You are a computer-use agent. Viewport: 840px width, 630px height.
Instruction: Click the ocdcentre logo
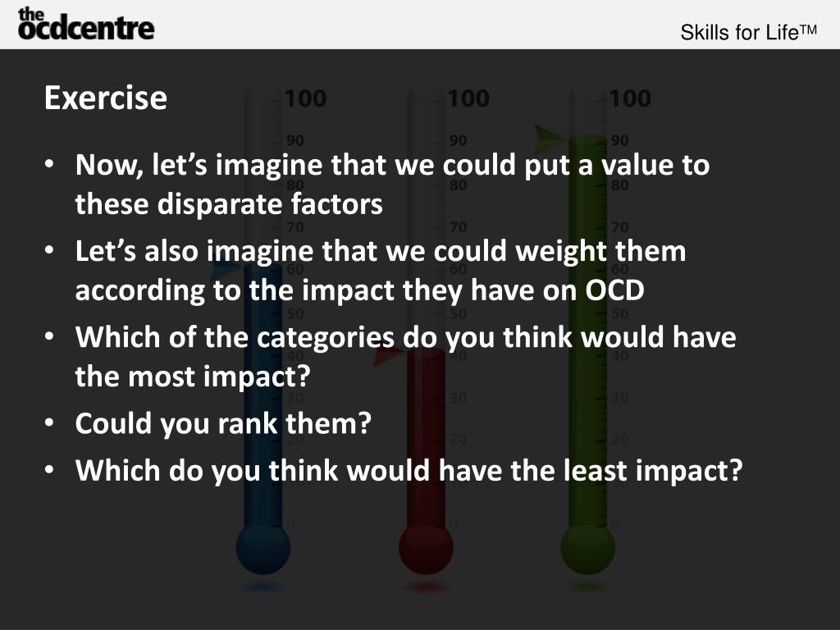tap(85, 24)
